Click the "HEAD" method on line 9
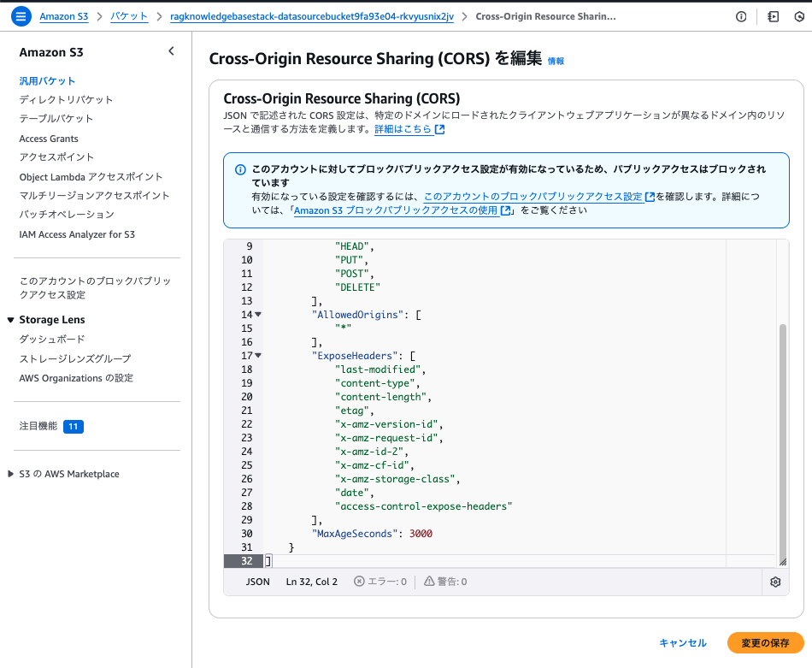The height and width of the screenshot is (668, 812). pos(354,246)
